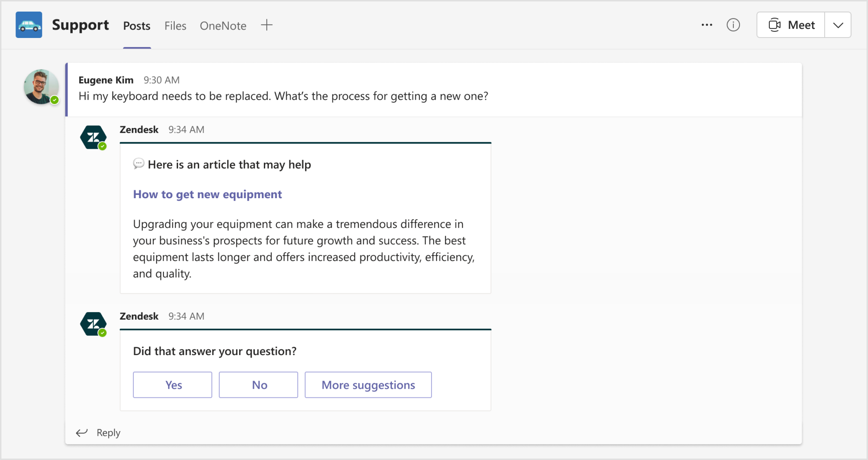Click Eugene Kim's green availability status badge

pos(54,101)
